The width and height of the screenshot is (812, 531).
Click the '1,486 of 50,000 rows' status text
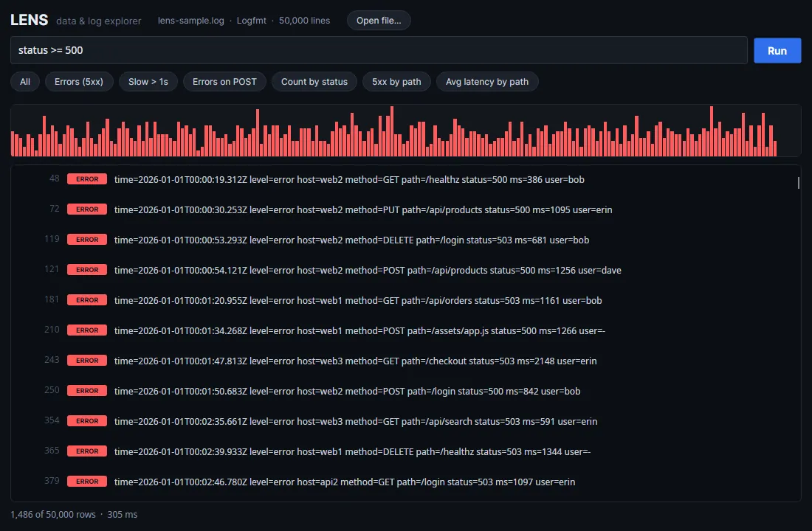pyautogui.click(x=53, y=515)
